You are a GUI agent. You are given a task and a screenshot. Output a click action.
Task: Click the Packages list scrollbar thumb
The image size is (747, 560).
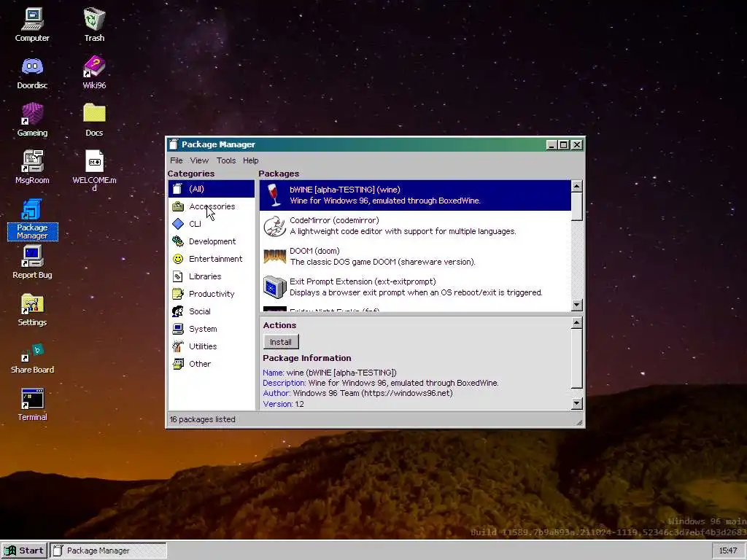(577, 206)
